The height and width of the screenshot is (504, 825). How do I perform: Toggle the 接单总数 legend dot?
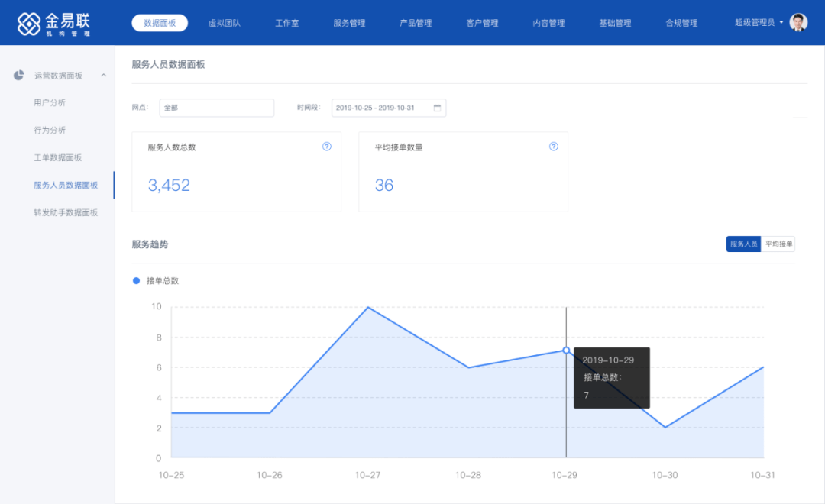136,281
